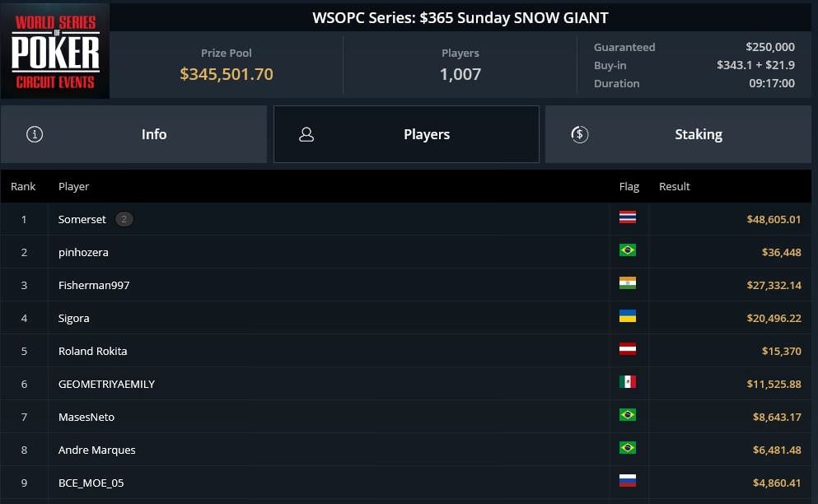Image resolution: width=818 pixels, height=504 pixels.
Task: Click the Player column header
Action: 74,187
